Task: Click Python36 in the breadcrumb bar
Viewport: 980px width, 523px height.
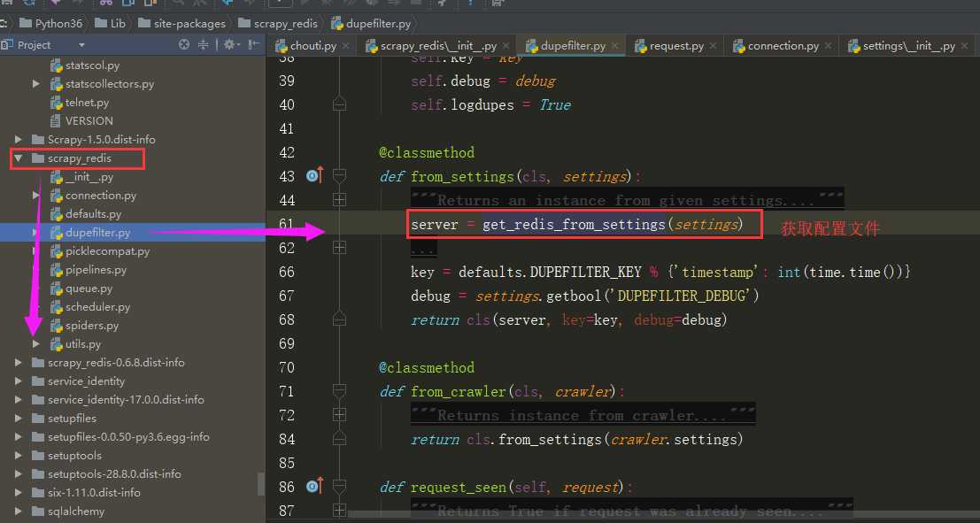Action: coord(51,24)
